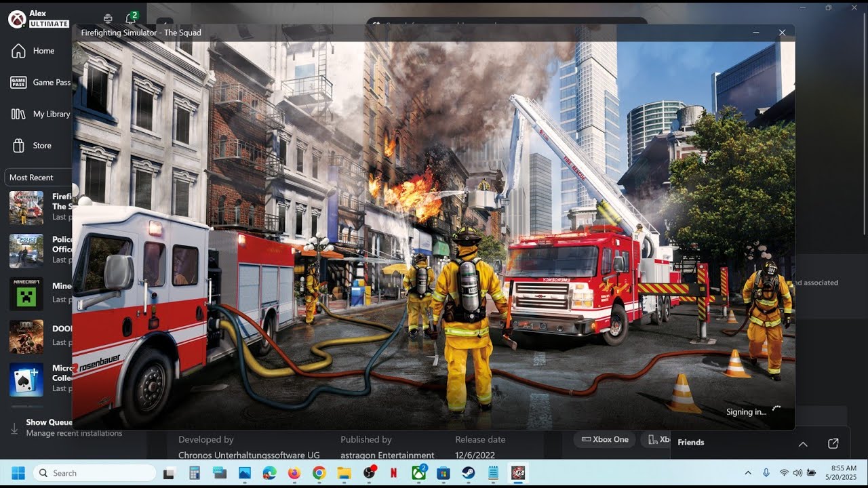Open File Explorer from the taskbar

click(344, 473)
